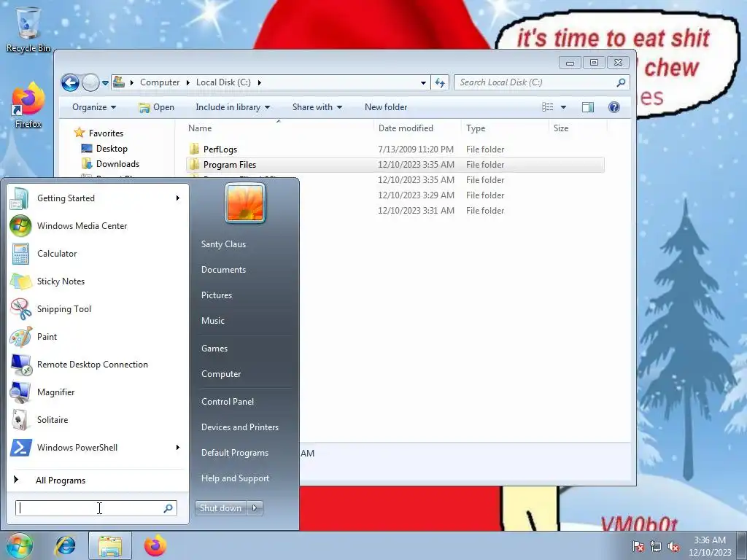Click the Magnifier program icon
This screenshot has width=747, height=560.
[x=21, y=392]
